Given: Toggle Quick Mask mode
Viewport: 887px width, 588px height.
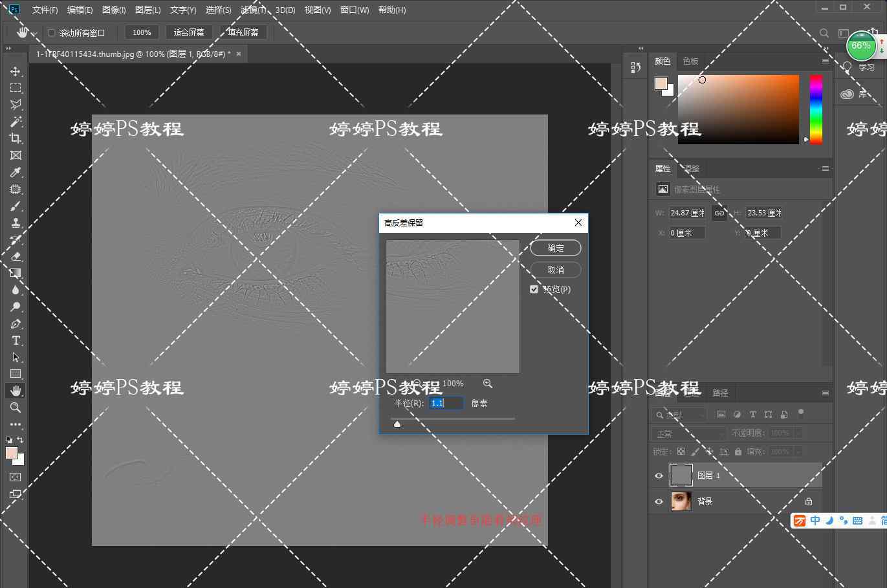Looking at the screenshot, I should click(16, 477).
